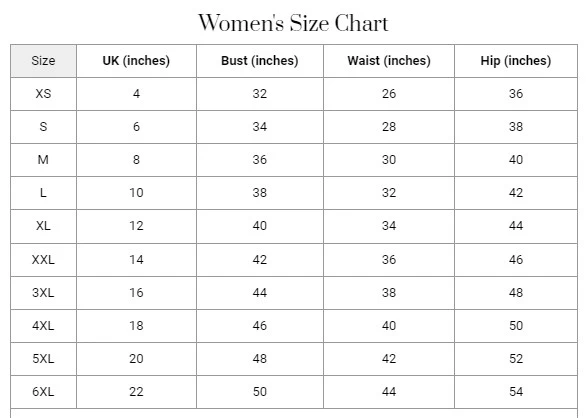
Task: Select the UK (inches) column header
Action: 136,61
